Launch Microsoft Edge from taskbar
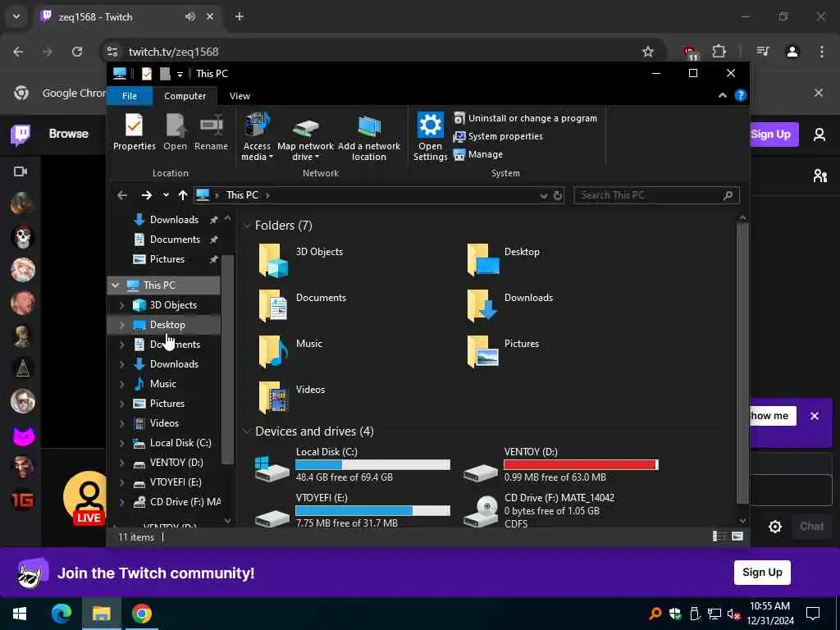Viewport: 840px width, 630px height. (61, 614)
